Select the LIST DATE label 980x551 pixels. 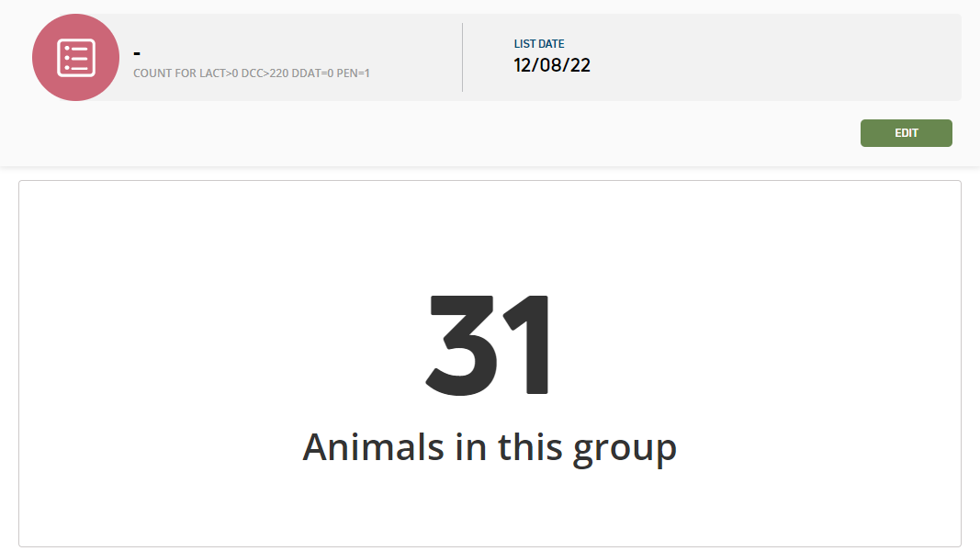point(539,44)
